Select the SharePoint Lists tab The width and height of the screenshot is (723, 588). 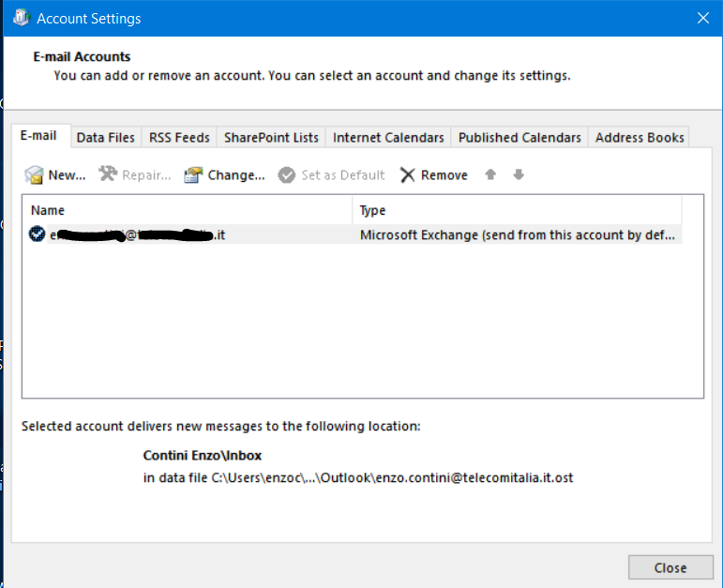[x=271, y=138]
